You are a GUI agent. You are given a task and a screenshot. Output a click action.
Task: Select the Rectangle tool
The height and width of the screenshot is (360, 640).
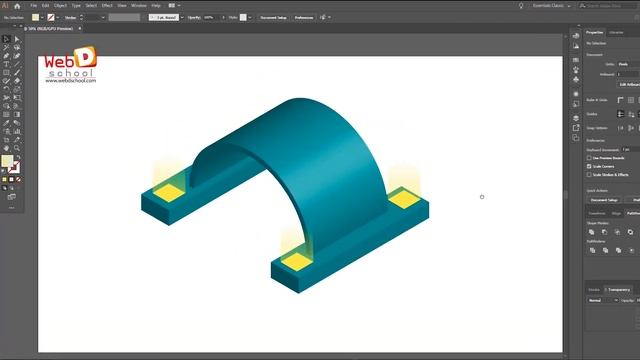(x=7, y=73)
